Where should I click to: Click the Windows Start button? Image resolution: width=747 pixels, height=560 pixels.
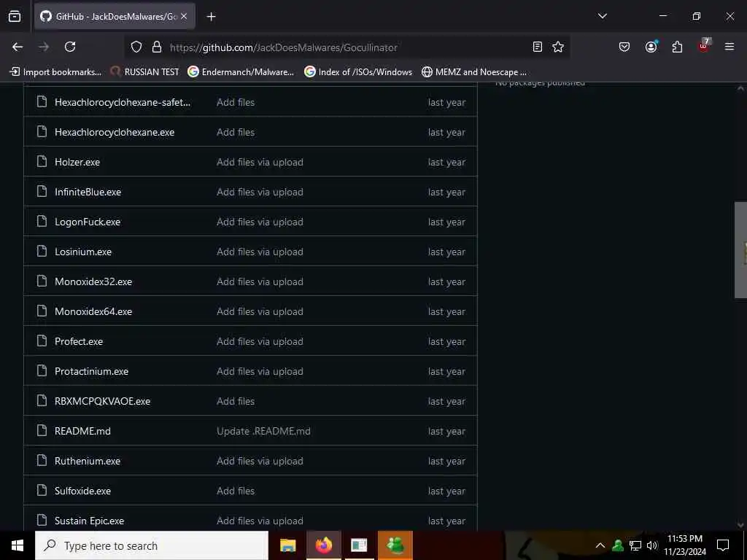[x=18, y=545]
